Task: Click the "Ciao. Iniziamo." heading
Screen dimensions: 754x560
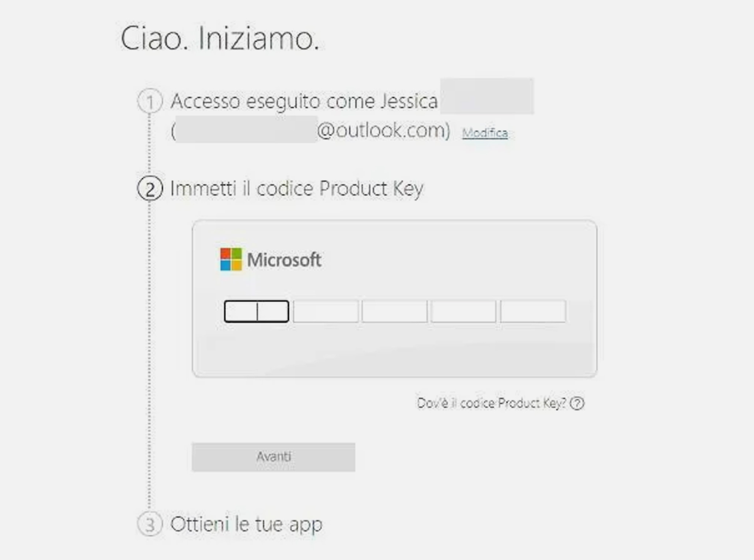Action: [x=220, y=39]
